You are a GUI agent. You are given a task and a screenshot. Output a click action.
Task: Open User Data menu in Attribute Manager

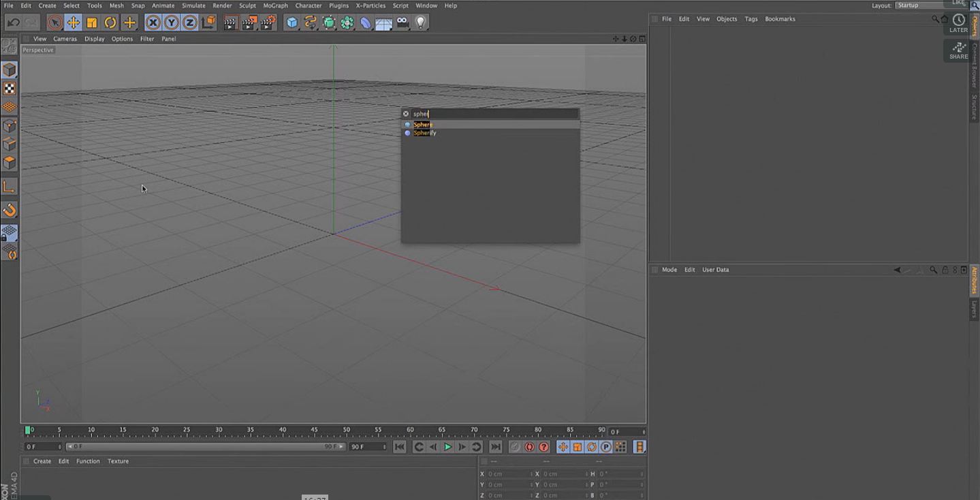point(715,270)
